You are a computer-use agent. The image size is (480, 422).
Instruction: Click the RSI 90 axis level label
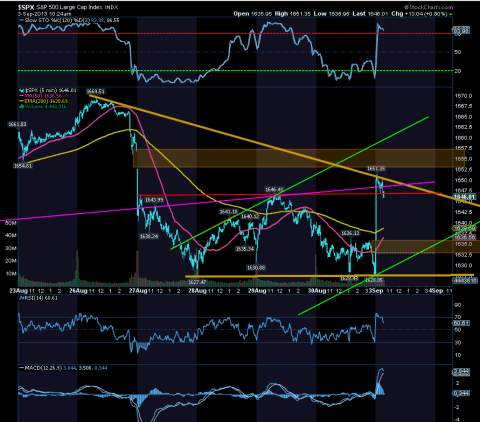pos(457,305)
